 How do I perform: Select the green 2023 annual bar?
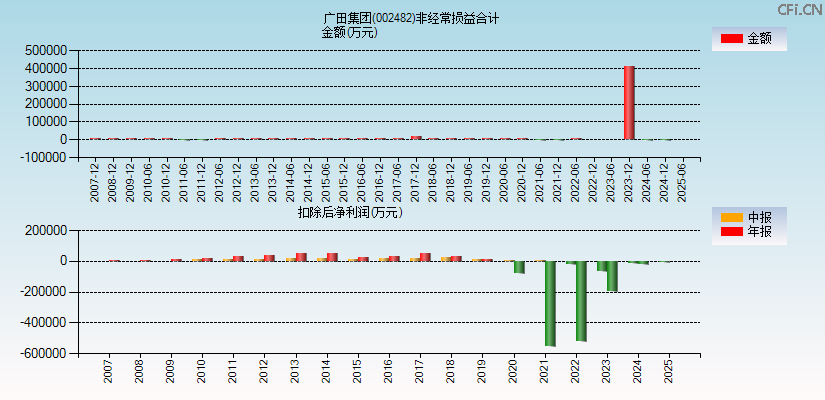(612, 276)
